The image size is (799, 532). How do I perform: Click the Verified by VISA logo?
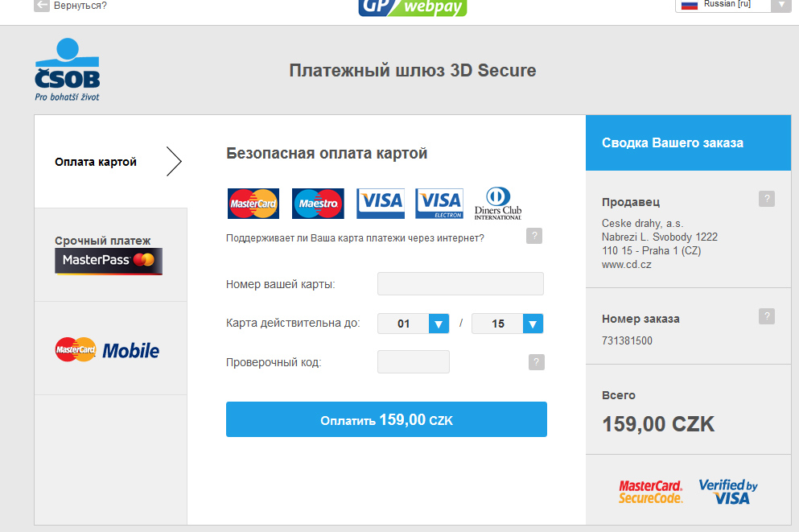point(728,492)
